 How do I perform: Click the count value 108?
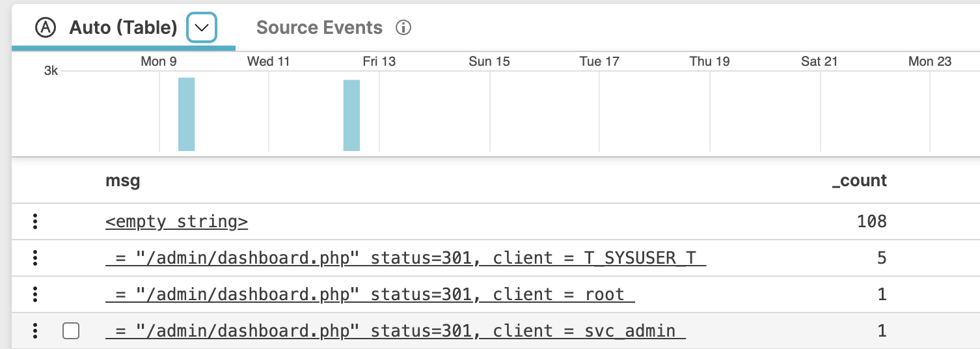coord(872,222)
